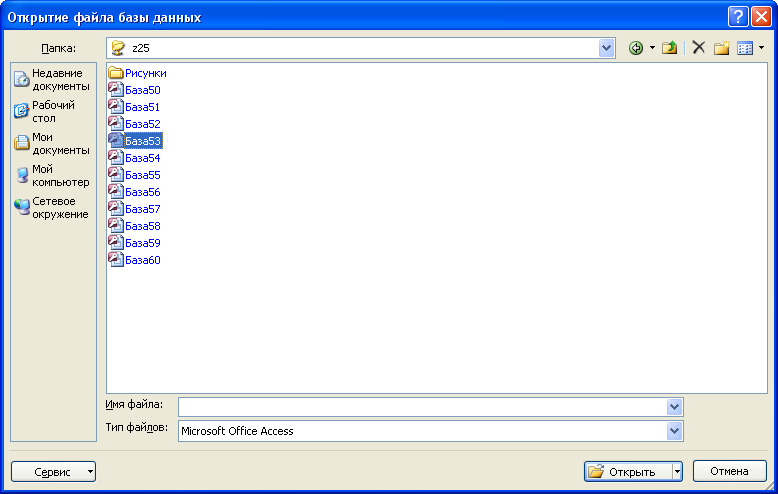Select the Рисунки folder icon
This screenshot has width=778, height=494.
click(x=116, y=73)
